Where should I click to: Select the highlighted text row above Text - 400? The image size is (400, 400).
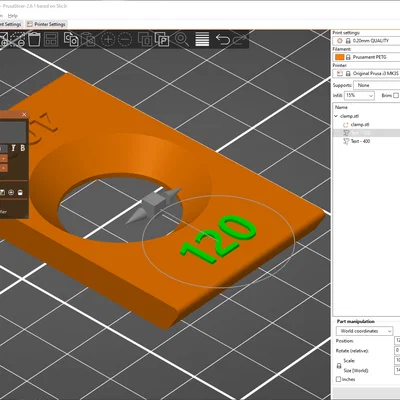point(366,133)
